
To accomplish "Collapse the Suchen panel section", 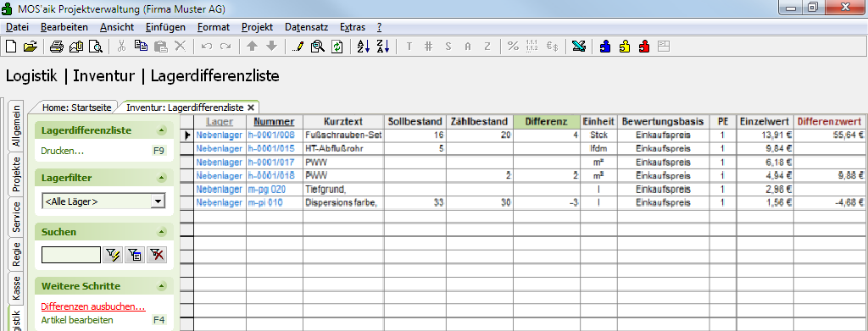I will 161,232.
